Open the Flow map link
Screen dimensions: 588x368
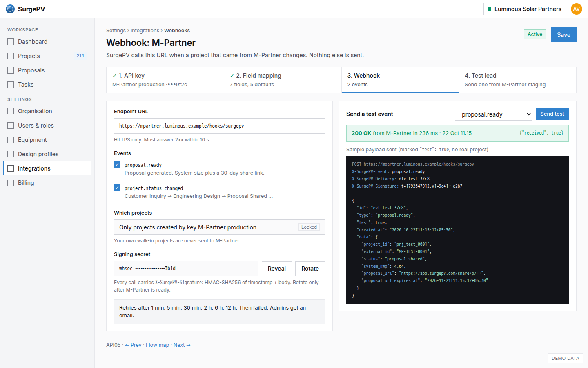(157, 345)
